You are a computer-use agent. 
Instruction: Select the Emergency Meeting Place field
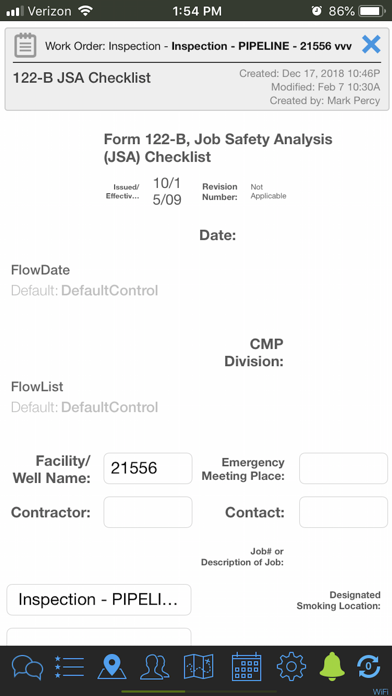(343, 468)
